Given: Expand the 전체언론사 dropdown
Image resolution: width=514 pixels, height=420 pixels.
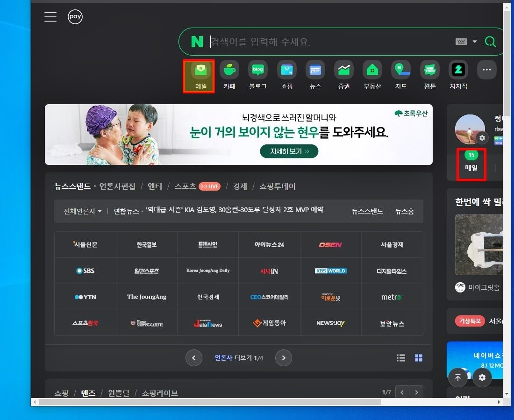Looking at the screenshot, I should pos(83,211).
